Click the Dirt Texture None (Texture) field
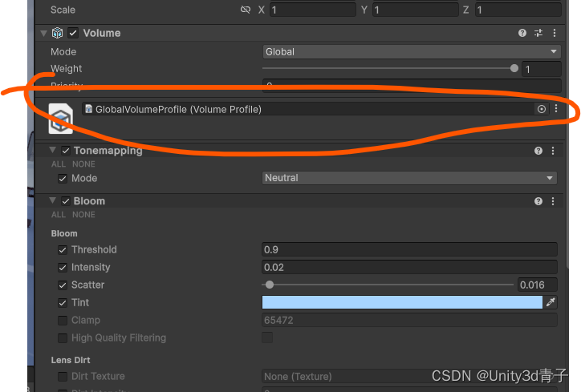Viewport: 581px width, 392px height. pos(409,377)
